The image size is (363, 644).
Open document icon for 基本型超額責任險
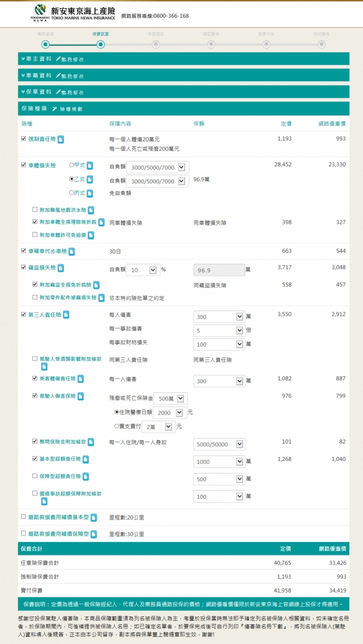(86, 459)
